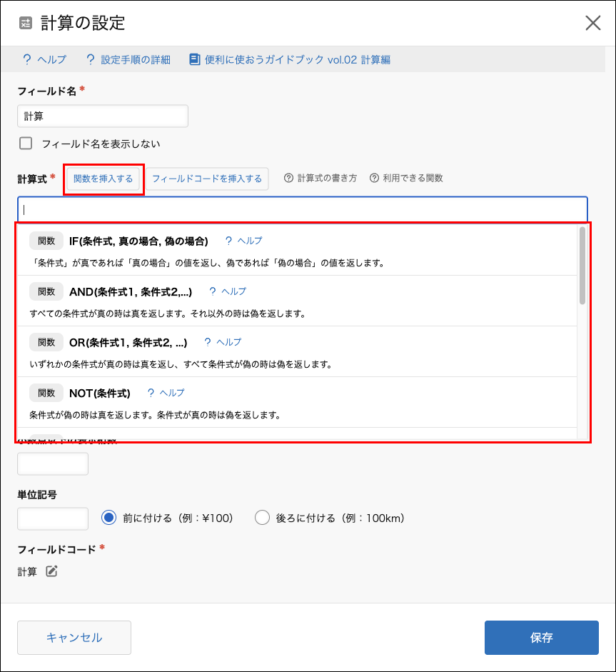Click the circled question icon before 利用できる関数
Image resolution: width=616 pixels, height=672 pixels.
374,178
